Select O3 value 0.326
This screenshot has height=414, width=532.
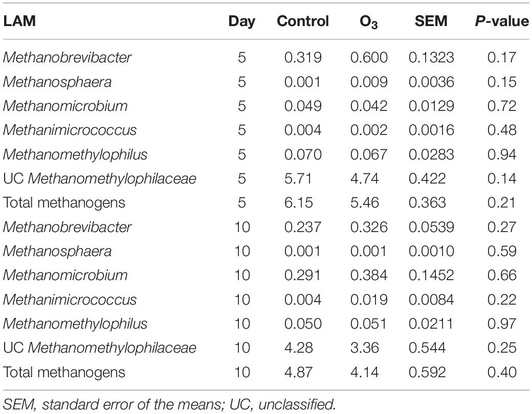point(369,227)
